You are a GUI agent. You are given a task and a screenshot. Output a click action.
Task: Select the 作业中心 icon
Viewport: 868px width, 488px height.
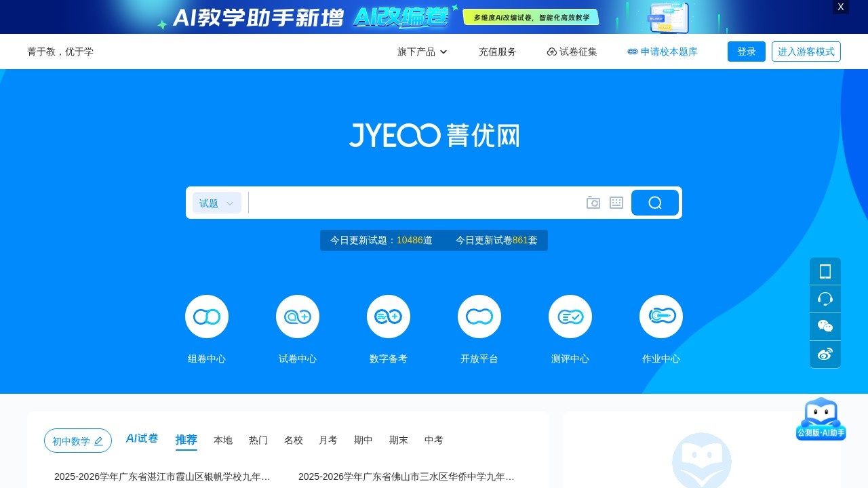pyautogui.click(x=660, y=316)
